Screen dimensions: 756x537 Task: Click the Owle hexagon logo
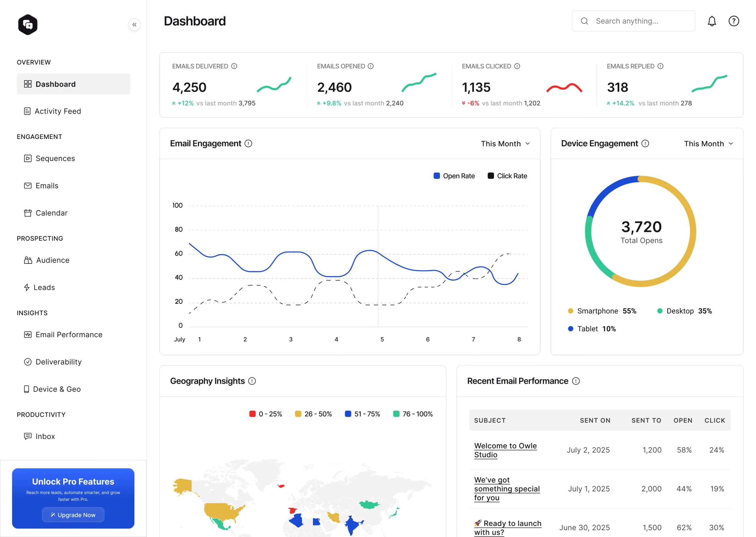tap(28, 24)
